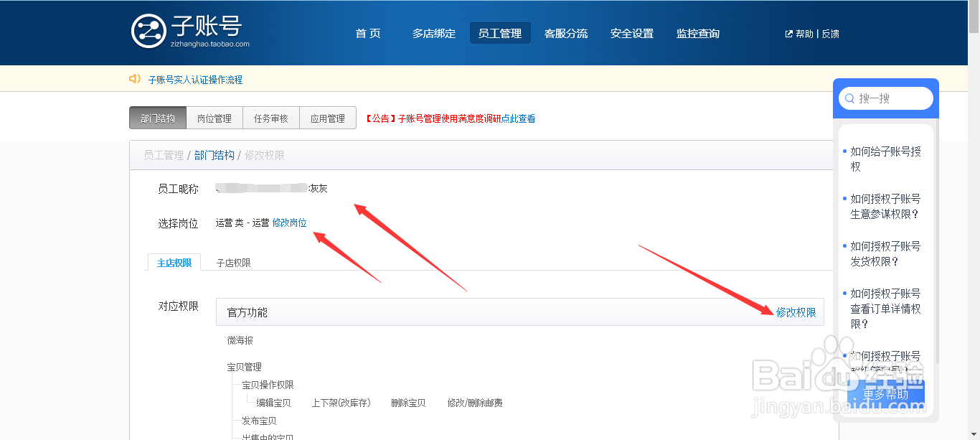Open the 安全设置 nav item
980x440 pixels.
point(632,34)
